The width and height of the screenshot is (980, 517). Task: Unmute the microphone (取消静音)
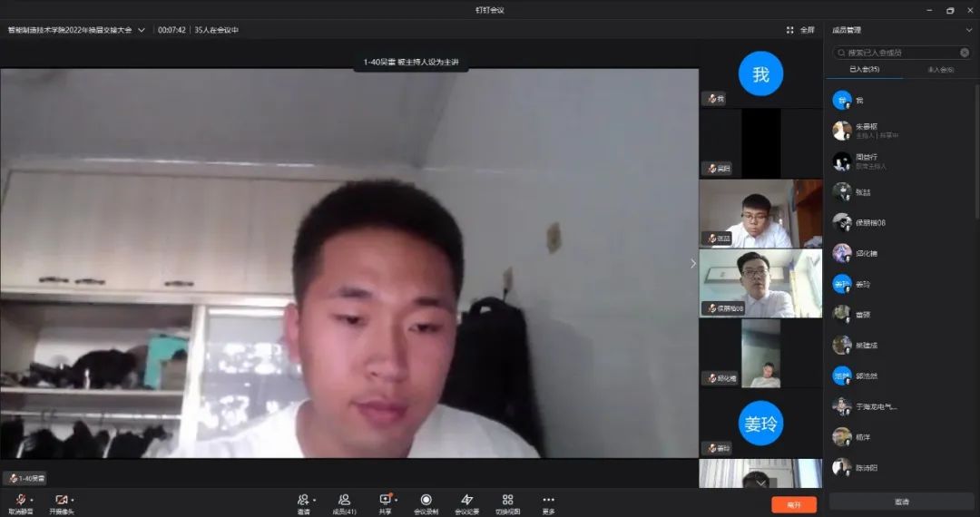20,500
